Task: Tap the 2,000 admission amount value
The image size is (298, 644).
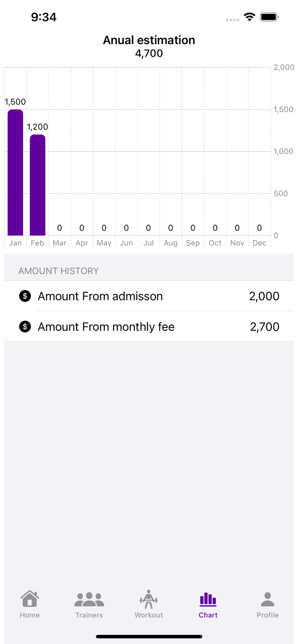Action: [x=264, y=296]
